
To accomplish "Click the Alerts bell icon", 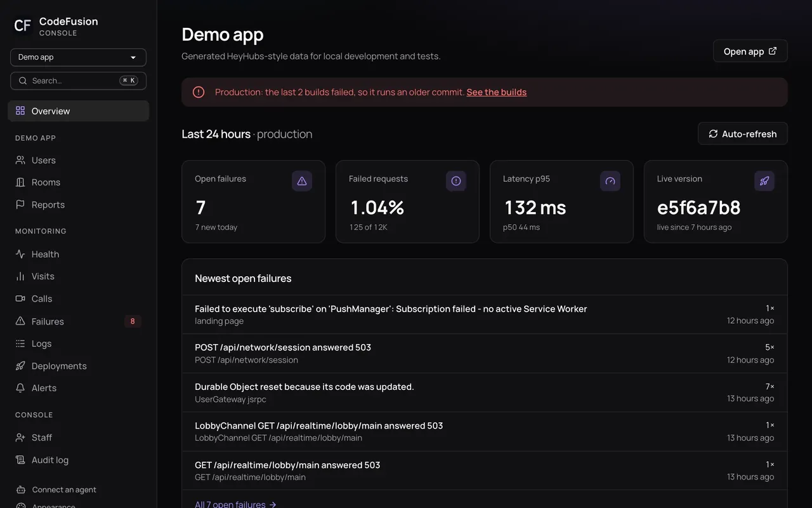I will (x=20, y=388).
